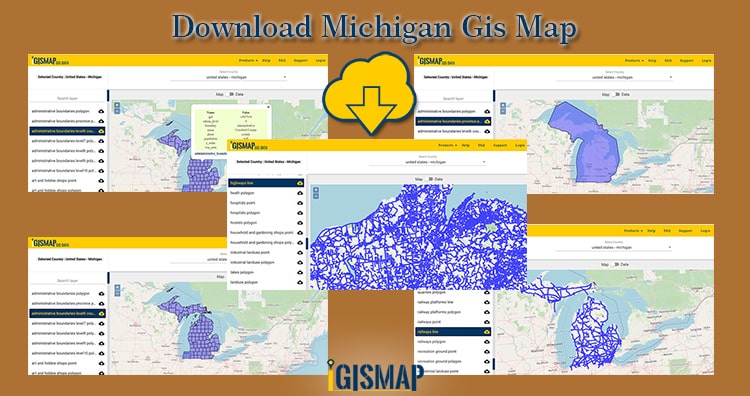Zoom in on the county popup map
Viewport: 750px width, 396px height.
[x=117, y=105]
